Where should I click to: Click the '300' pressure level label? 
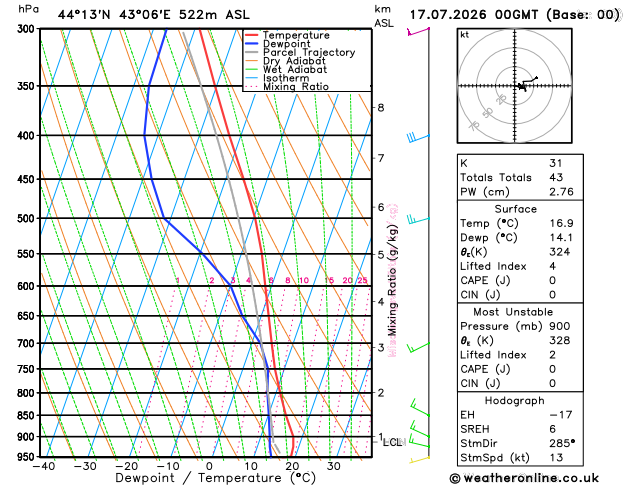point(28,29)
